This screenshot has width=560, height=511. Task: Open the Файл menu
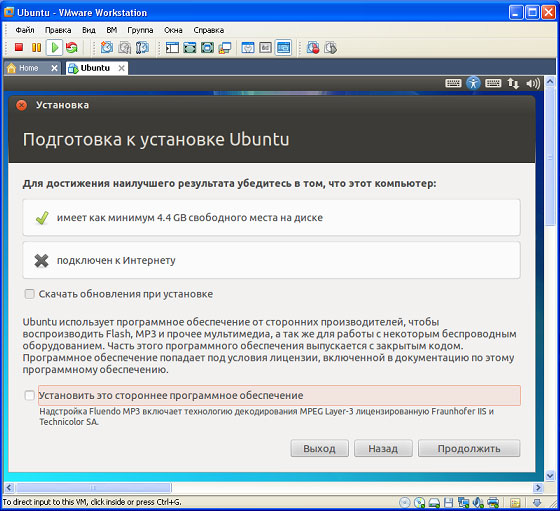[x=25, y=30]
